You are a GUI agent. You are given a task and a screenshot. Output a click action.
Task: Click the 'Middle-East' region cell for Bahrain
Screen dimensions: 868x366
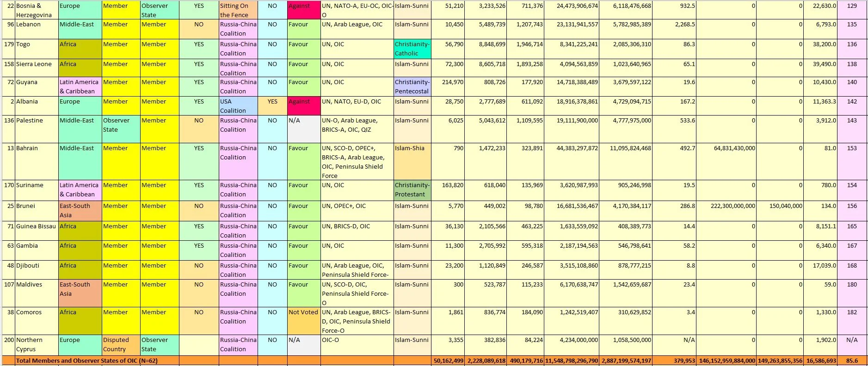[80, 162]
